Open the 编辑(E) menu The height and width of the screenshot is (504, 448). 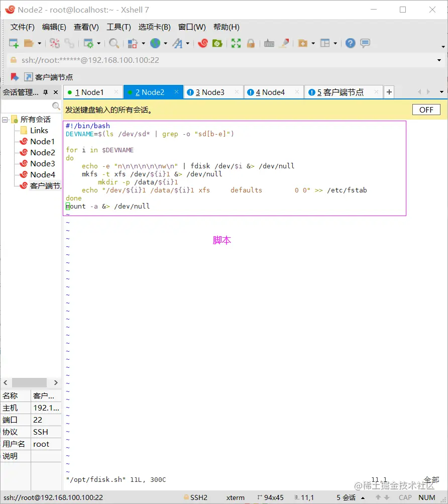point(54,27)
